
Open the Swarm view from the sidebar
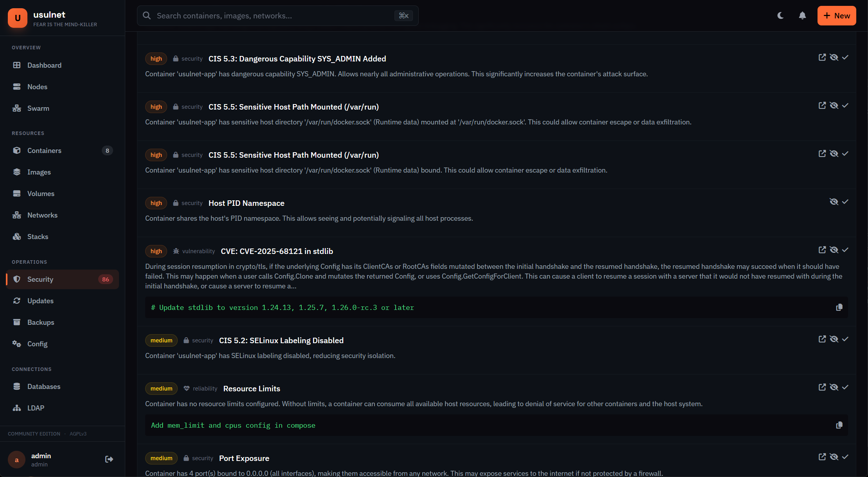[38, 108]
